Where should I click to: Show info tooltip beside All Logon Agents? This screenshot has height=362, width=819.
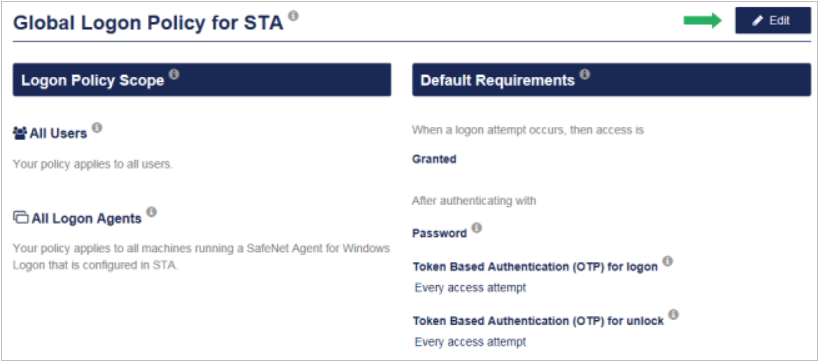151,212
